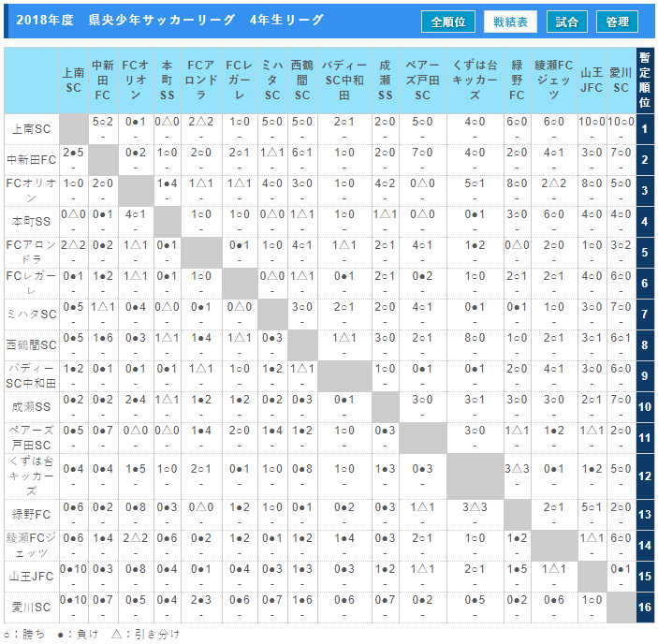This screenshot has width=658, height=644.
Task: Open the 全順位 tab
Action: (x=448, y=22)
